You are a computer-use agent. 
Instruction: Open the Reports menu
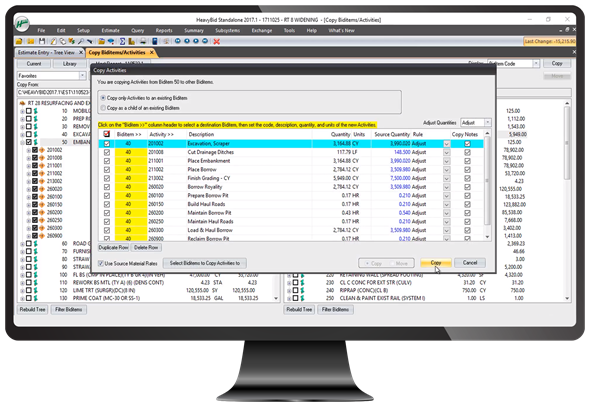coord(164,30)
